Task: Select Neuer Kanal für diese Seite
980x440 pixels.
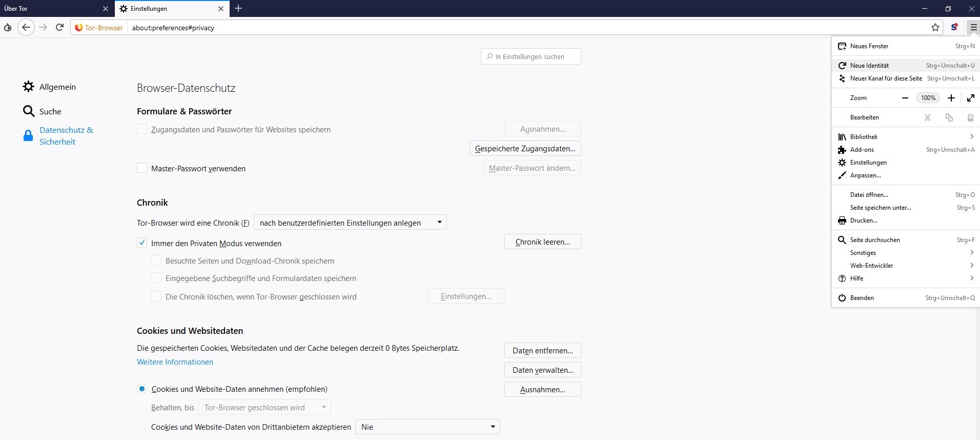Action: 906,78
